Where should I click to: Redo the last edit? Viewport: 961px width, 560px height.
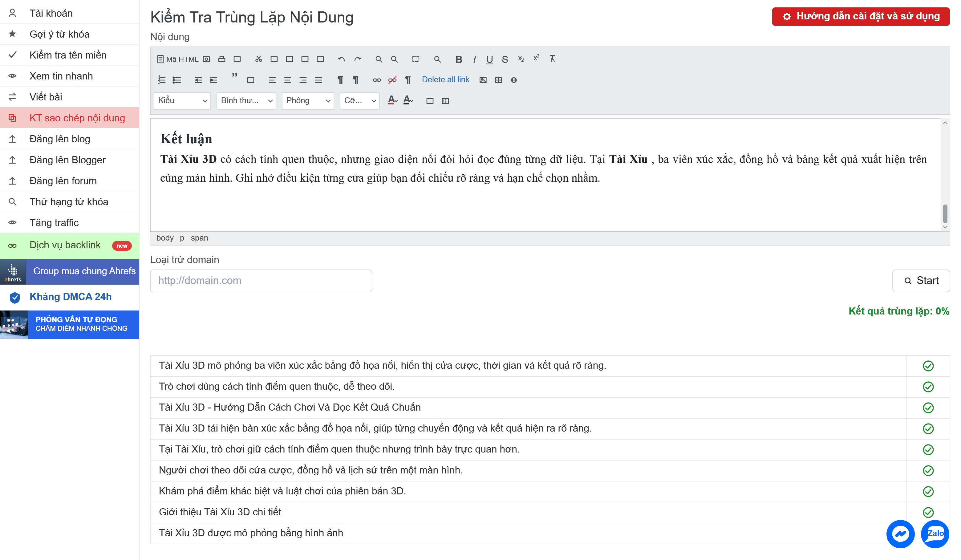click(x=357, y=59)
